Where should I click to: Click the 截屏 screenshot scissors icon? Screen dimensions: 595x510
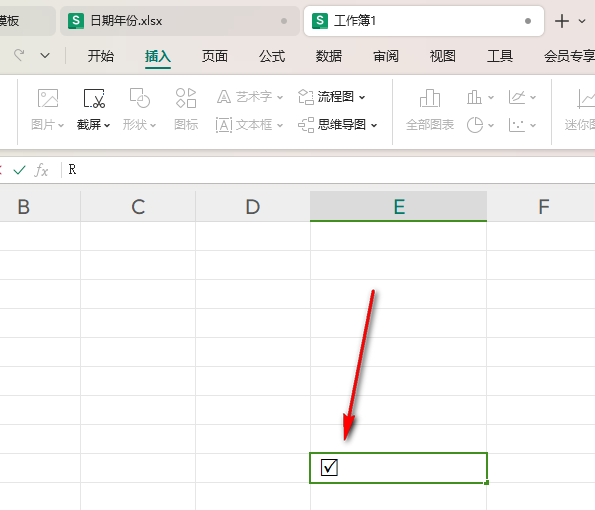click(x=94, y=99)
